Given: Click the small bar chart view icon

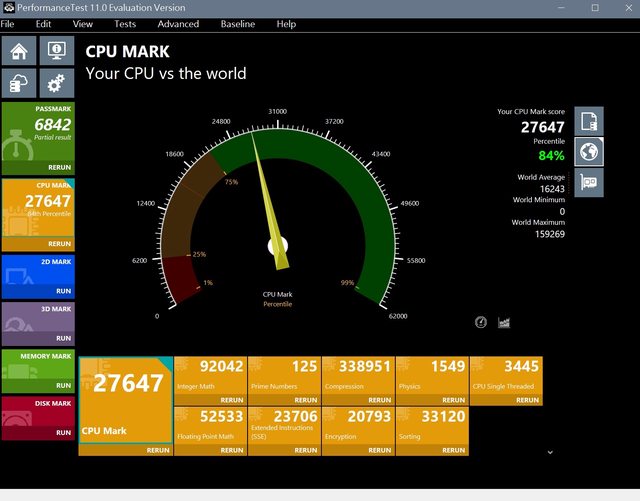Looking at the screenshot, I should (x=504, y=322).
